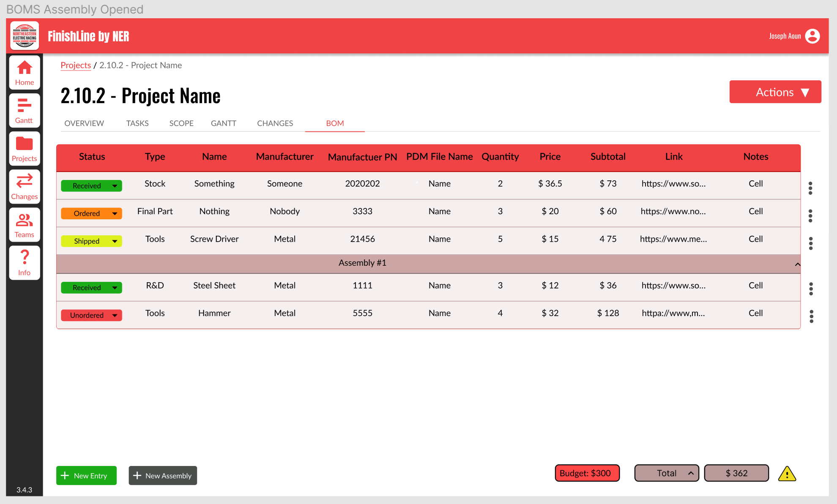
Task: Follow the Projects breadcrumb link
Action: pos(76,65)
